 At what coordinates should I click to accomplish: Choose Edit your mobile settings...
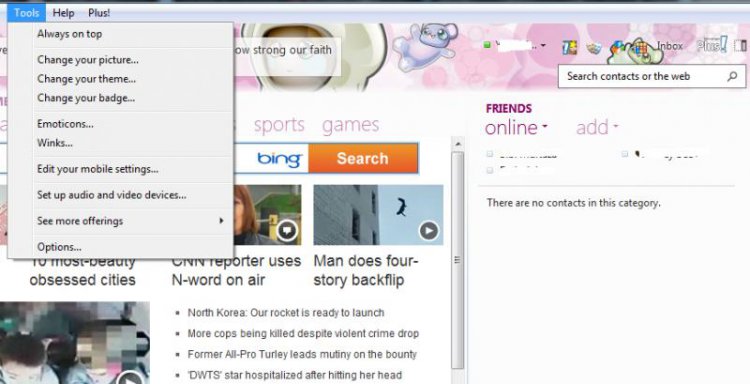(x=98, y=169)
